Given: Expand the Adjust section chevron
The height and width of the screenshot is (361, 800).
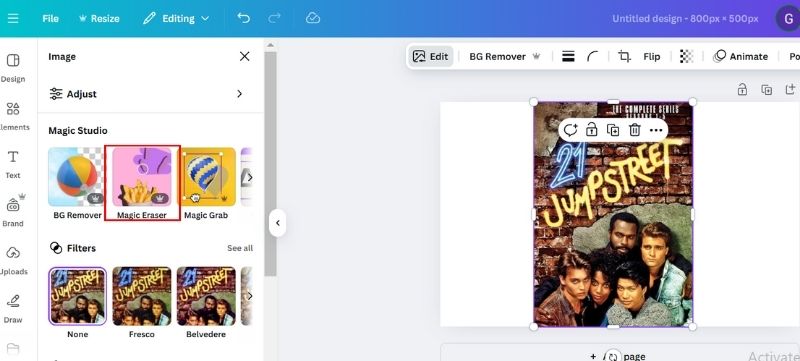Looking at the screenshot, I should 239,94.
